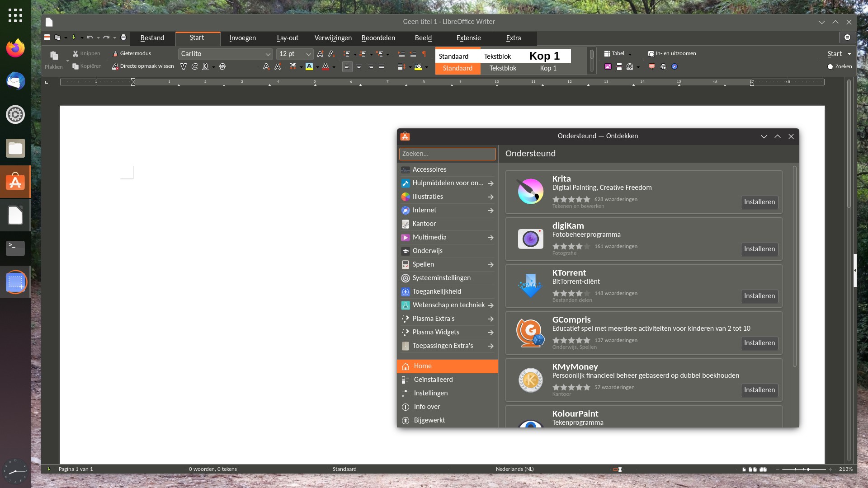Click the redo arrow in quick toolbar

coord(106,38)
